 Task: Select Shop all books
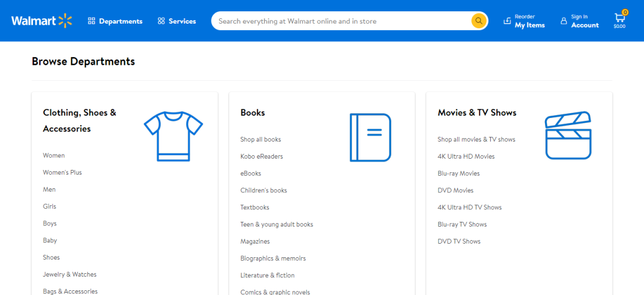(261, 139)
